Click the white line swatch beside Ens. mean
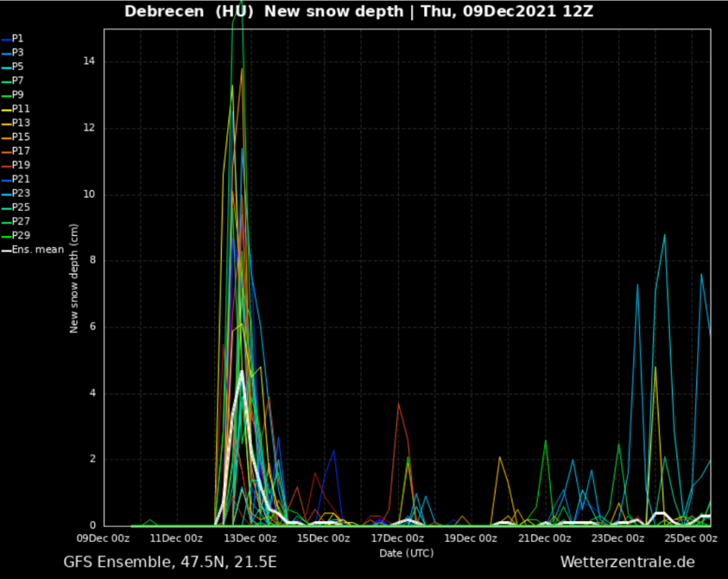 pos(6,250)
